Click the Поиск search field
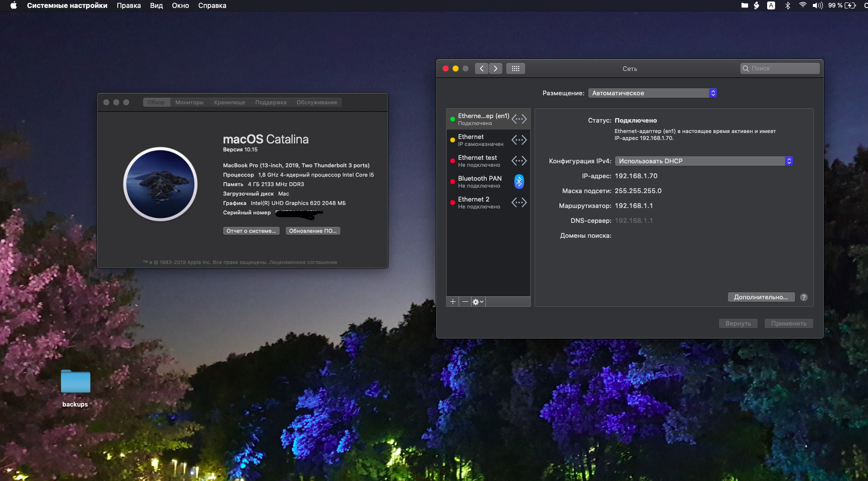 (x=780, y=69)
